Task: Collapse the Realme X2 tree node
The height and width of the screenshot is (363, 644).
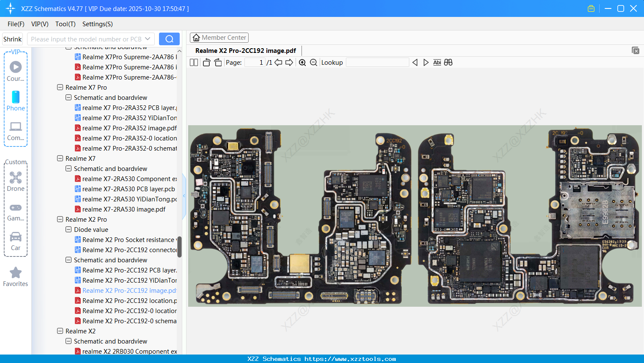Action: [60, 331]
